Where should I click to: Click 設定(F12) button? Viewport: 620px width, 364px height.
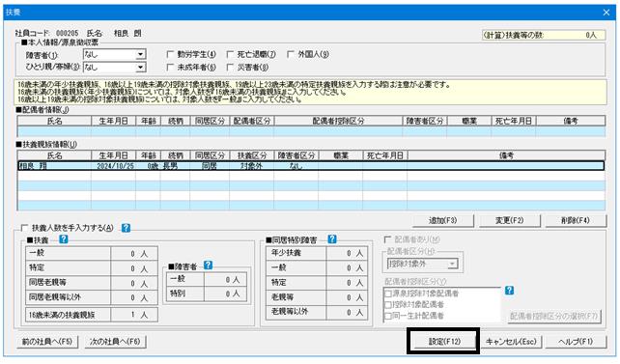click(x=444, y=341)
